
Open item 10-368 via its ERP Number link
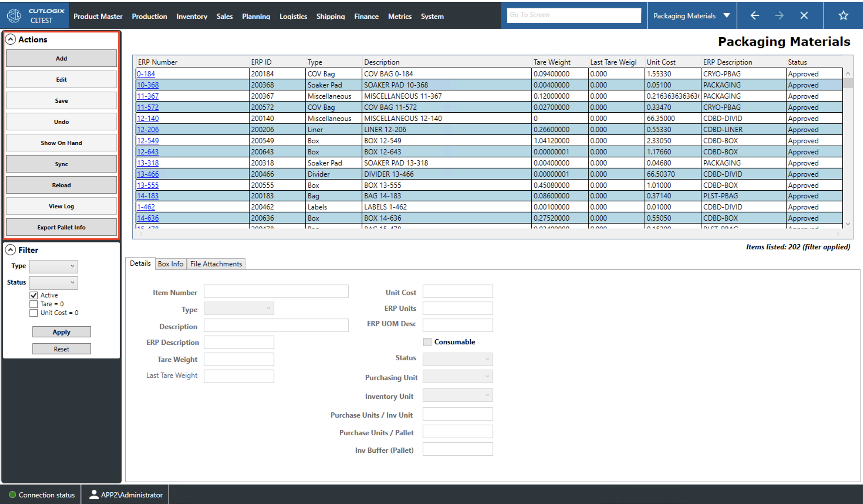(x=148, y=85)
